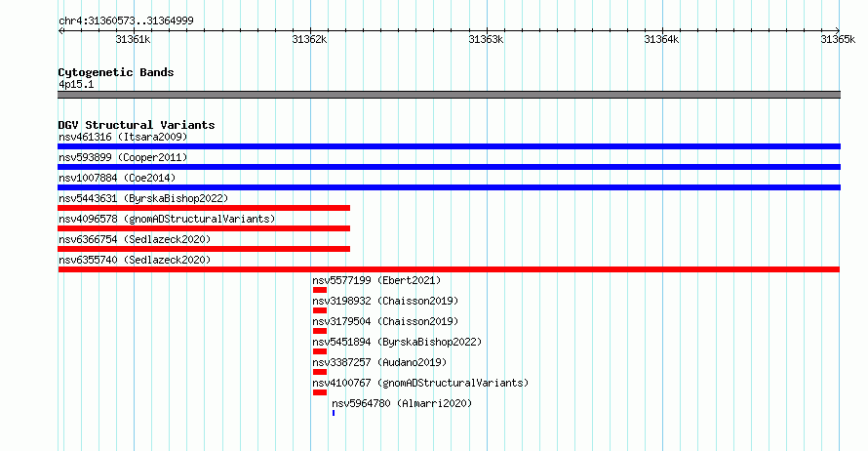This screenshot has width=868, height=451.
Task: Click the small red bar under nsv5451894
Action: click(x=320, y=351)
